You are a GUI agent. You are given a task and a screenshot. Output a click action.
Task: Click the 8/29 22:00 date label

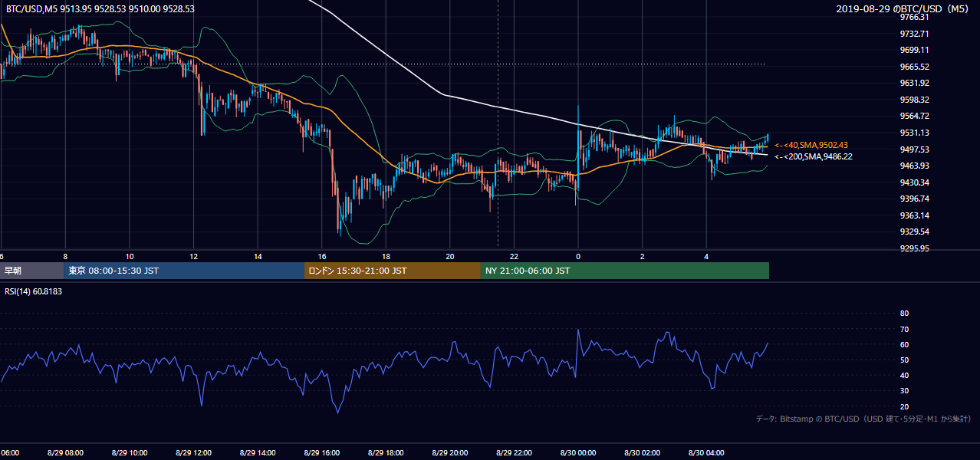[514, 452]
